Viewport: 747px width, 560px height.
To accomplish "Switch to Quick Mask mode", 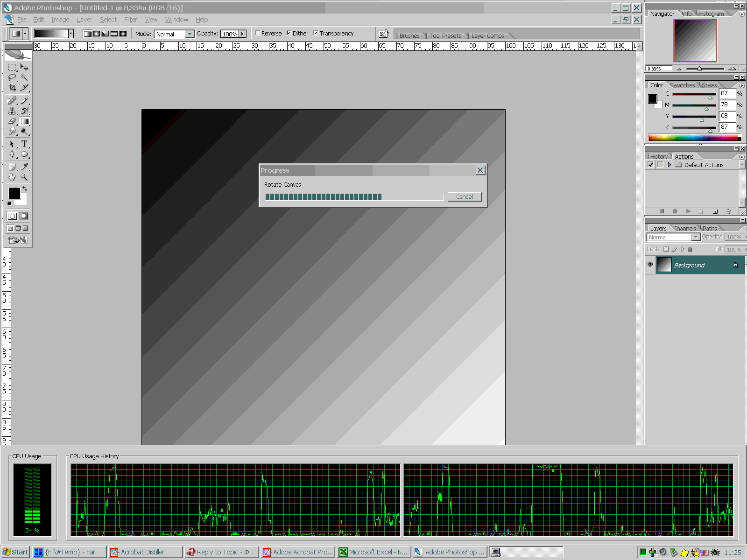I will [24, 216].
